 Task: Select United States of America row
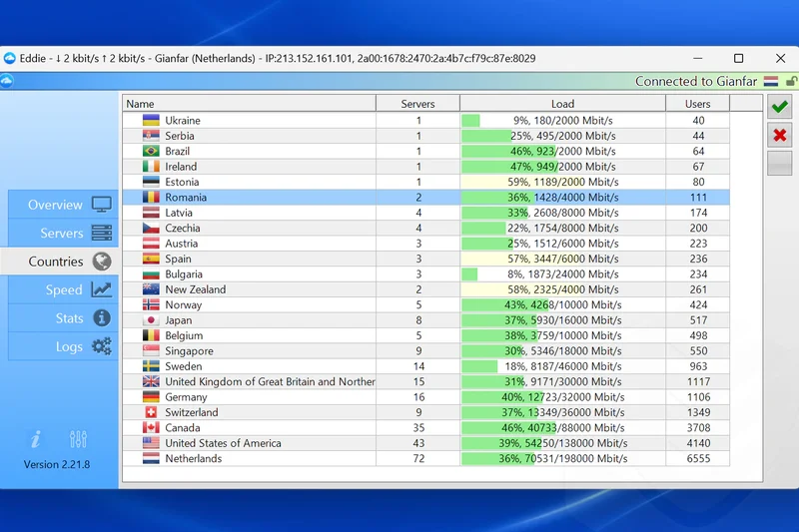pos(426,443)
